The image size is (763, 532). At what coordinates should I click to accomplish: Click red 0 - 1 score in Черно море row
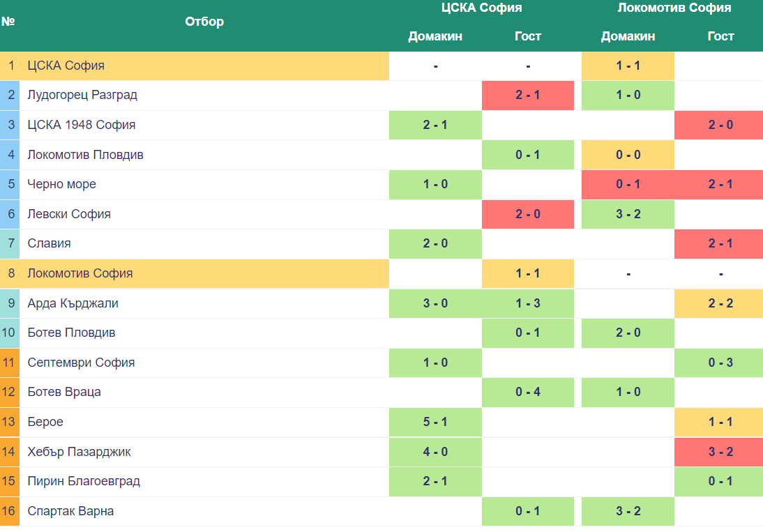[628, 185]
